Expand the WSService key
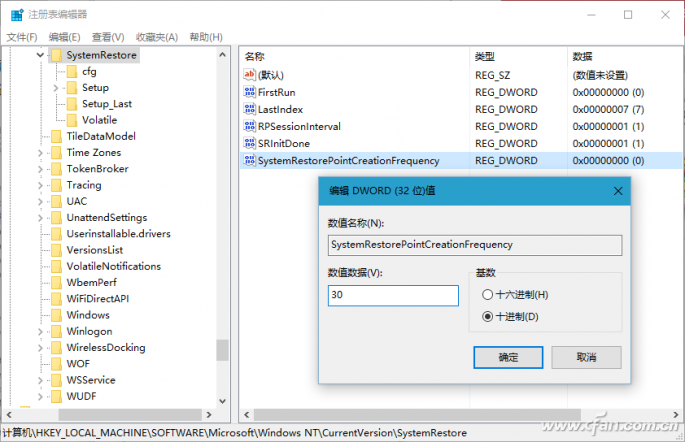Viewport: 685px width, 442px height. (40, 380)
